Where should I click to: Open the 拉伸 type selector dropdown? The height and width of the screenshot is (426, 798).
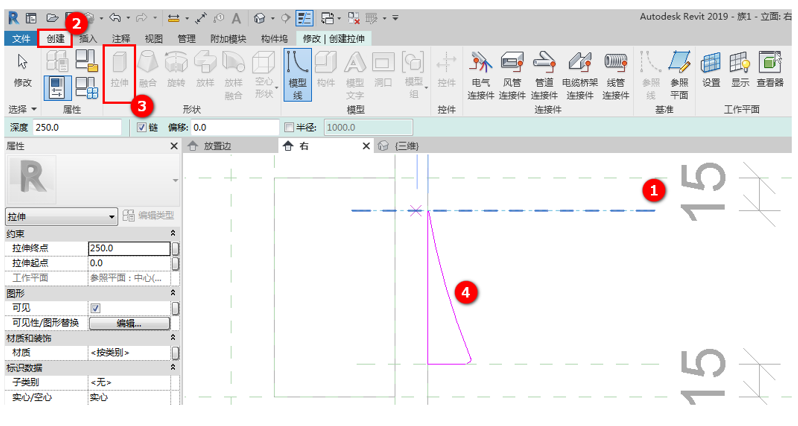tap(111, 217)
